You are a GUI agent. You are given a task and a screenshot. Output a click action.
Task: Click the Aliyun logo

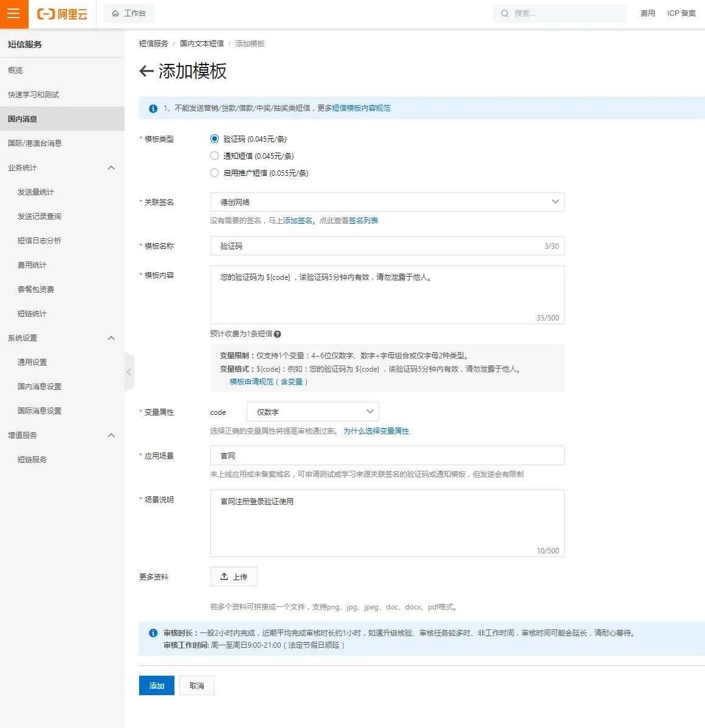pos(63,14)
